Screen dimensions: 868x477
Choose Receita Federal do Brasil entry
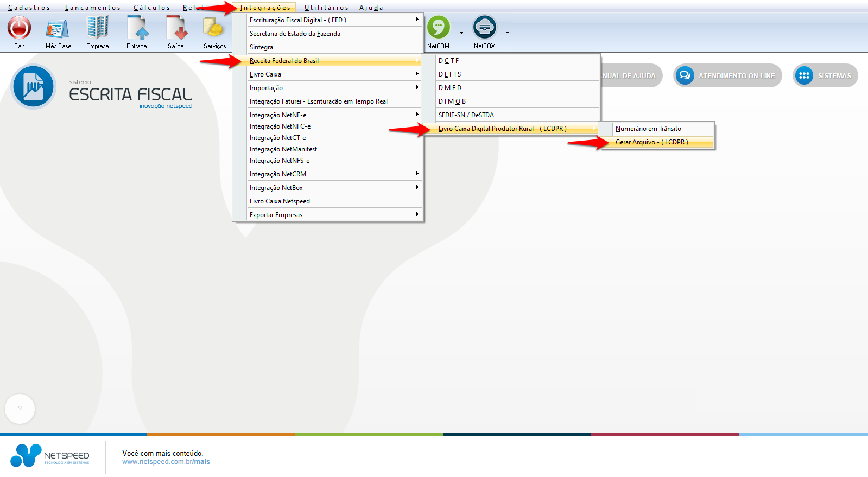click(x=328, y=61)
